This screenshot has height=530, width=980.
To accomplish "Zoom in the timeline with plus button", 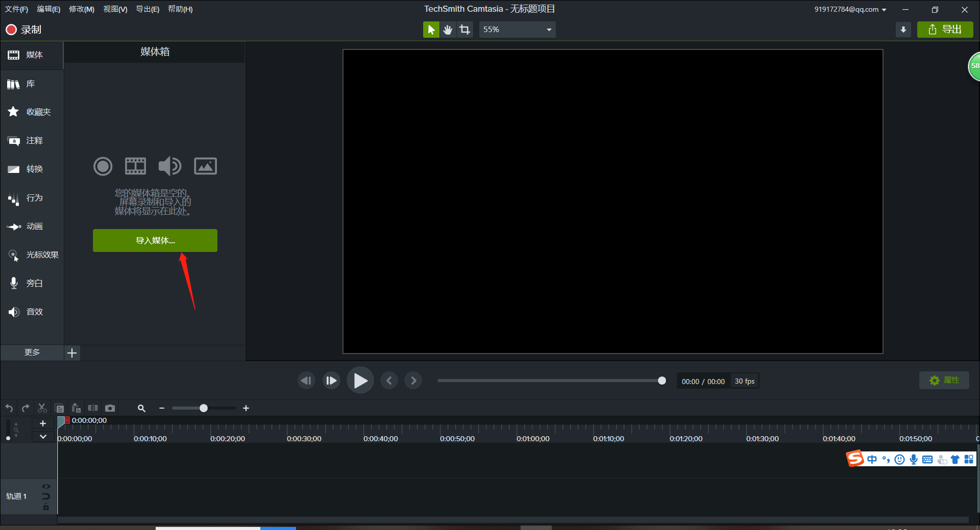I will tap(246, 408).
